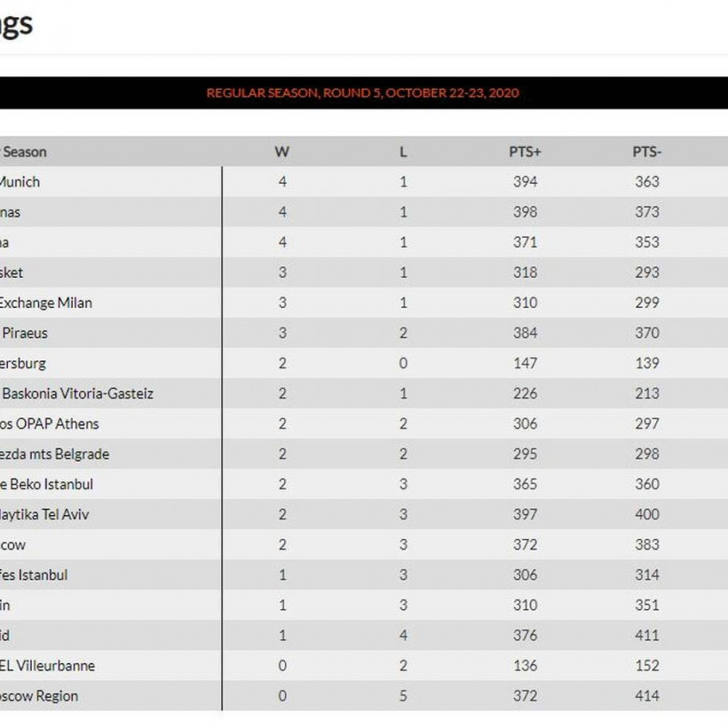
Task: Open the Baskonia Vitoria-Gasteiz team page
Action: (78, 393)
